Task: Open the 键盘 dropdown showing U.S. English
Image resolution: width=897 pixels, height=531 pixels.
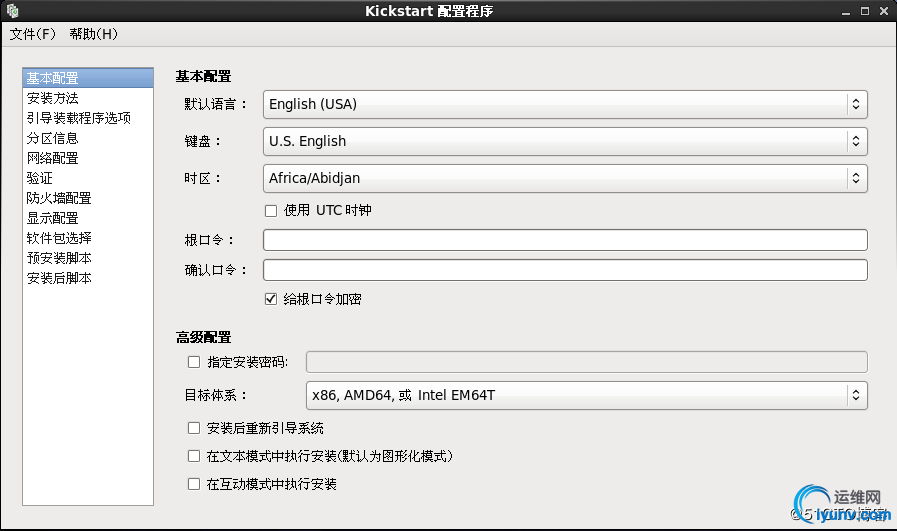Action: (565, 141)
